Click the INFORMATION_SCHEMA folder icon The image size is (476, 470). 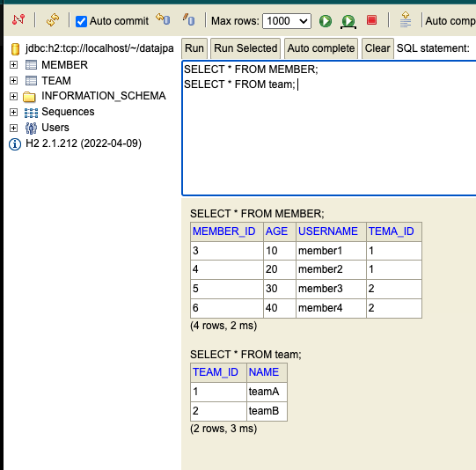[x=29, y=96]
